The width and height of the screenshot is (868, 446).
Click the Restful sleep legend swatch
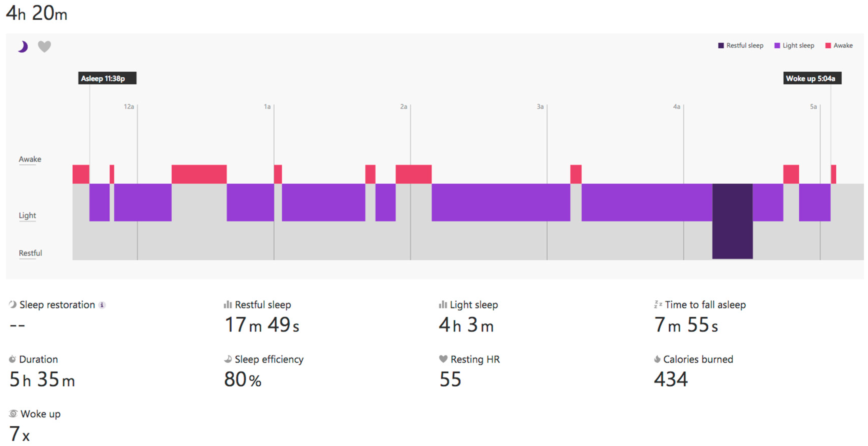tap(721, 45)
